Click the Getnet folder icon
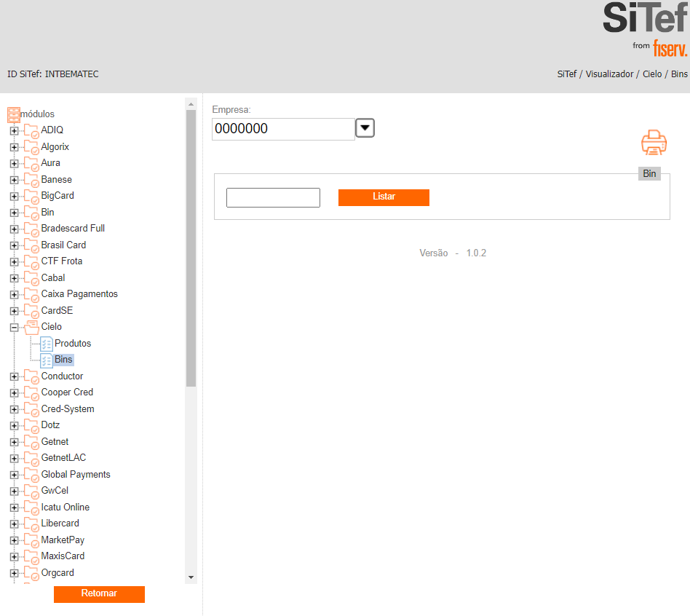 [x=31, y=443]
